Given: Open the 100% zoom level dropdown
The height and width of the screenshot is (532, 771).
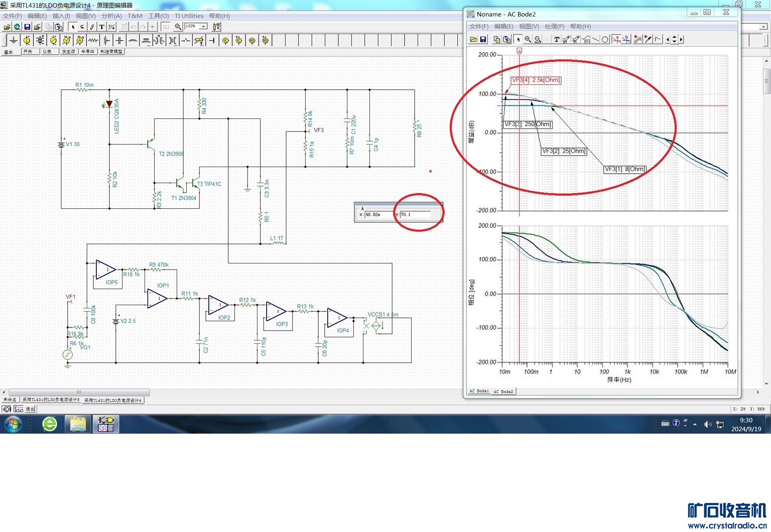Looking at the screenshot, I should [203, 26].
